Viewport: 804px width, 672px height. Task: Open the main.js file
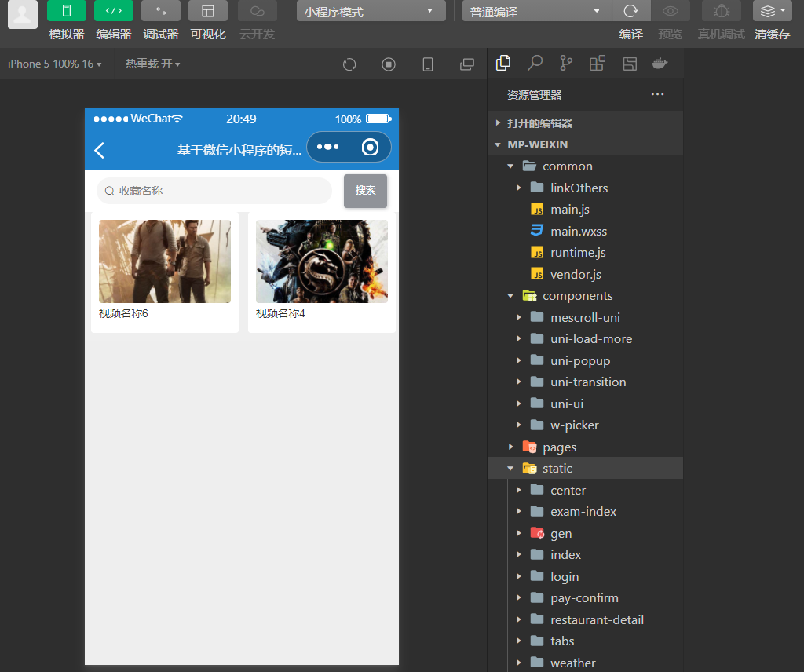click(586, 209)
